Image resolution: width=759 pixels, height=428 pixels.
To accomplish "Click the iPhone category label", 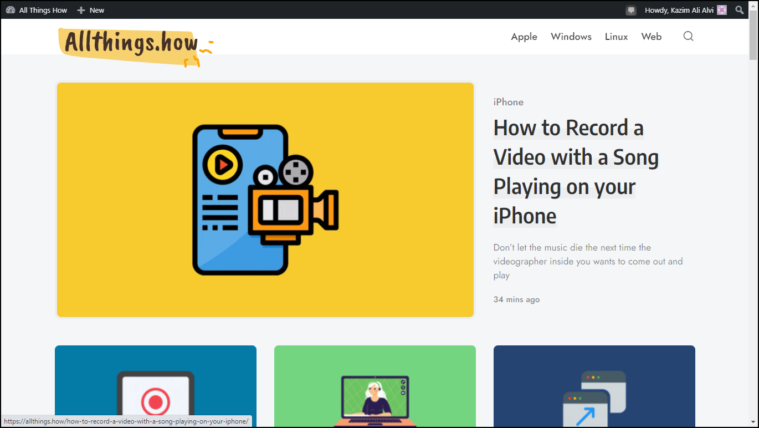I will click(508, 102).
